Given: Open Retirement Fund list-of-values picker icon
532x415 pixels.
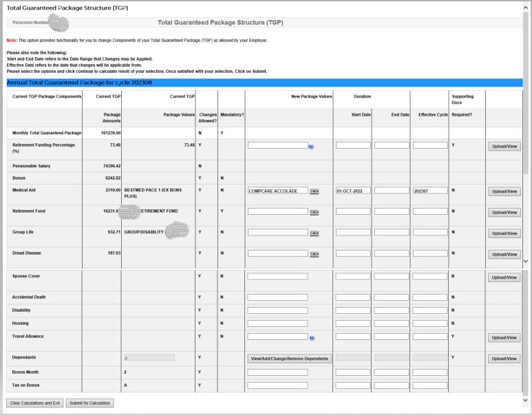Looking at the screenshot, I should tap(315, 212).
